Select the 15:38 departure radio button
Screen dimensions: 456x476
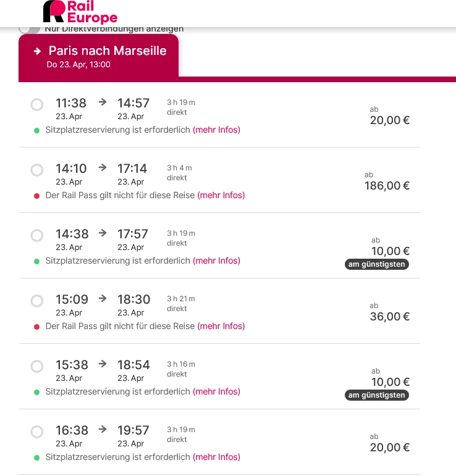click(x=37, y=366)
